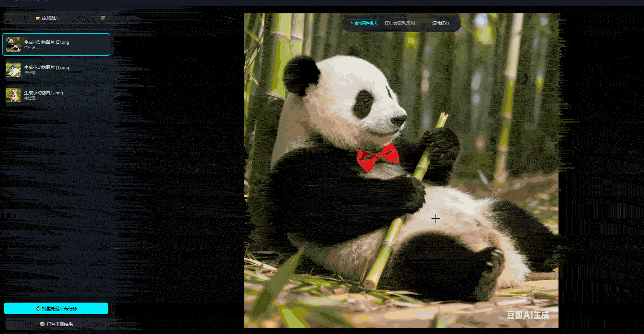Click the white cat thumbnail in the list

tap(13, 70)
